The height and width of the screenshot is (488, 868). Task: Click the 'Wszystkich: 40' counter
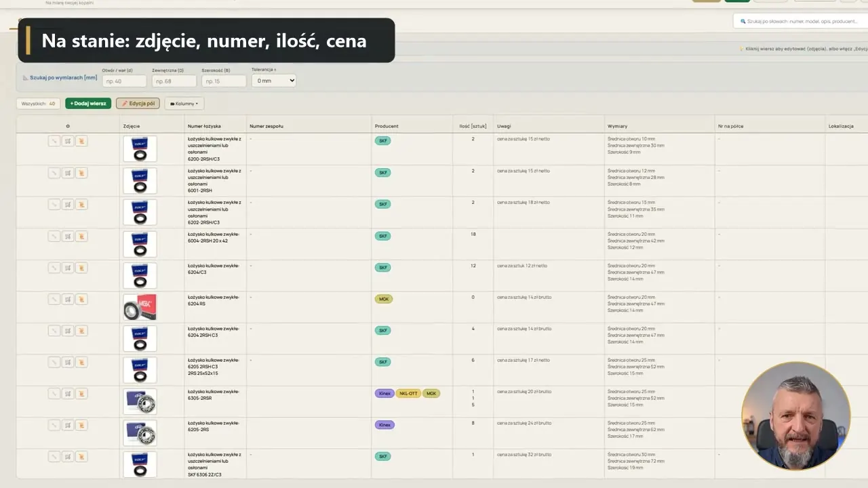39,104
